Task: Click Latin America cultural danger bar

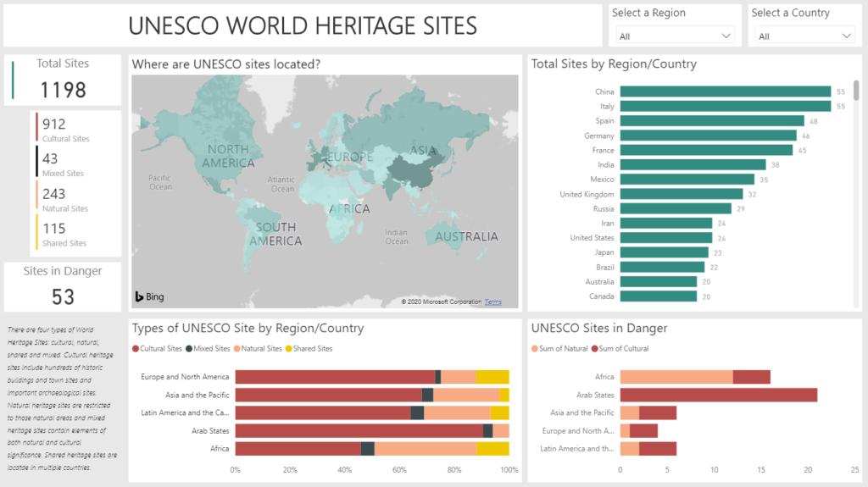Action: (658, 449)
